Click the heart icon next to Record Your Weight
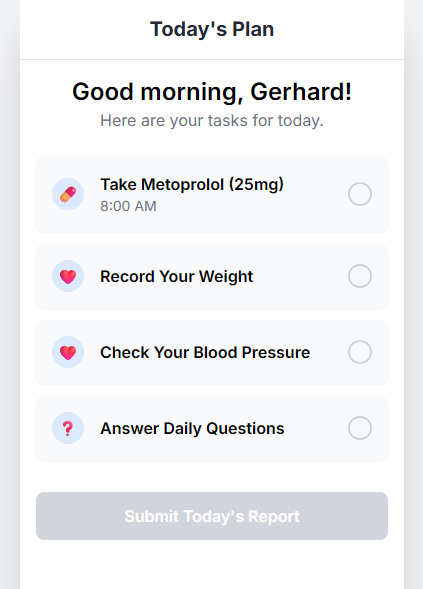 [x=68, y=276]
